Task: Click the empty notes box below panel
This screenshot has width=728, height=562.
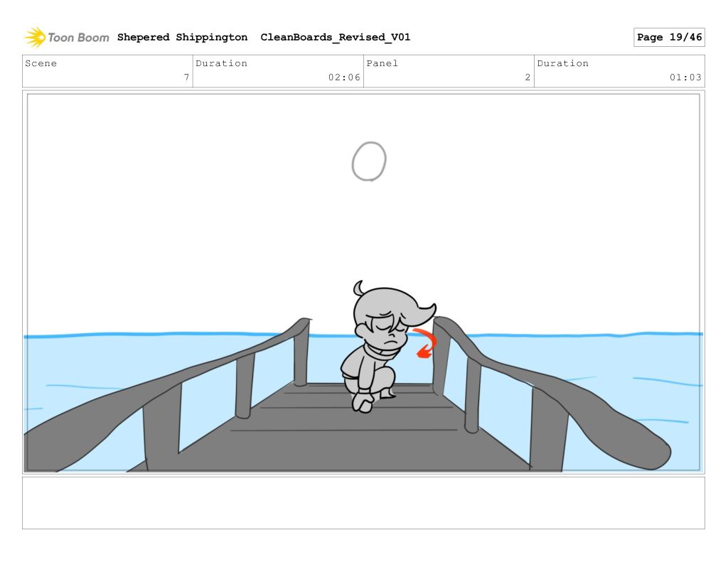Action: click(363, 502)
